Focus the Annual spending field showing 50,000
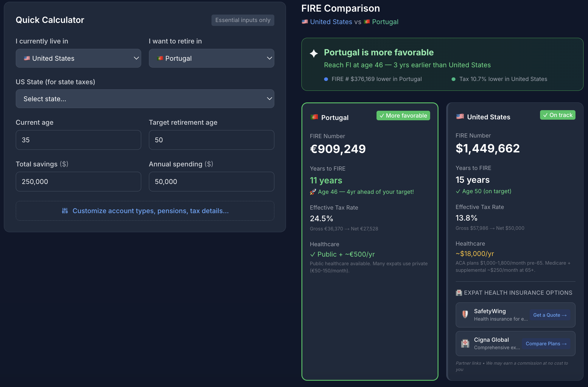Screen dimensions: 588x387 211,182
